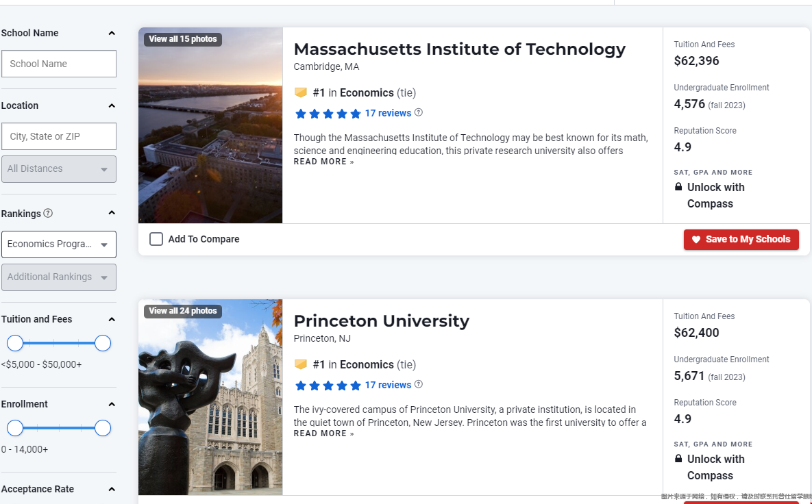Collapse the Tuition and Fees filter section
812x504 pixels.
[112, 319]
